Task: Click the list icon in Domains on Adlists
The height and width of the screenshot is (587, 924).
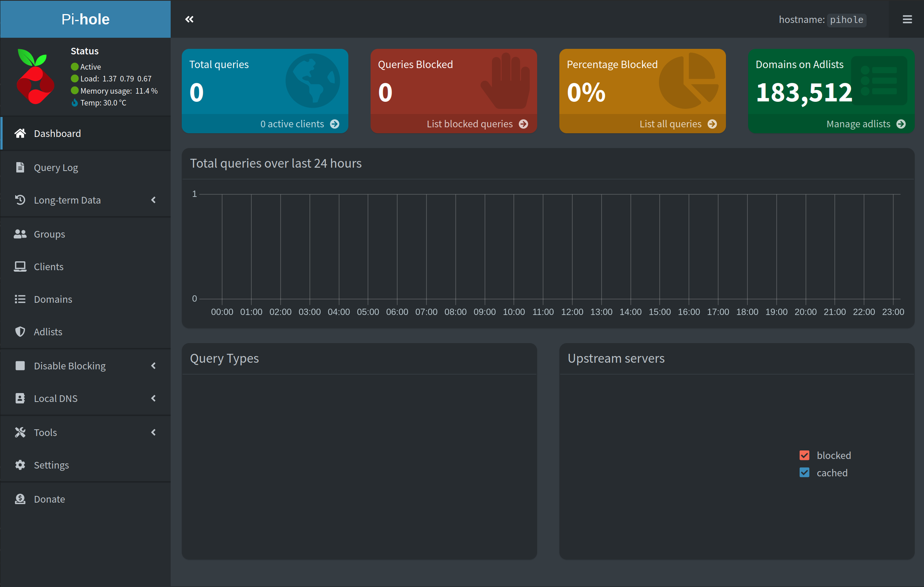Action: pos(879,81)
